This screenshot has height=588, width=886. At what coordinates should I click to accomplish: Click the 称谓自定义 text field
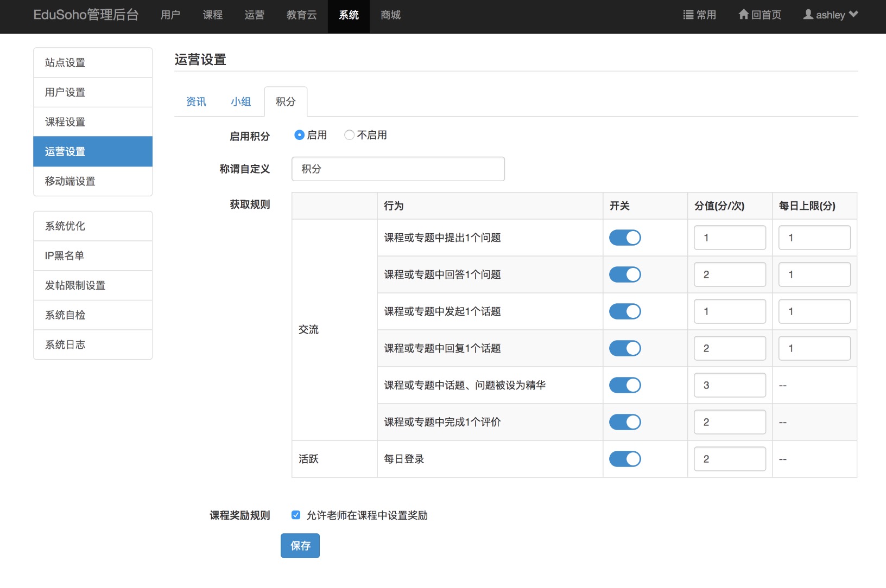pyautogui.click(x=398, y=169)
